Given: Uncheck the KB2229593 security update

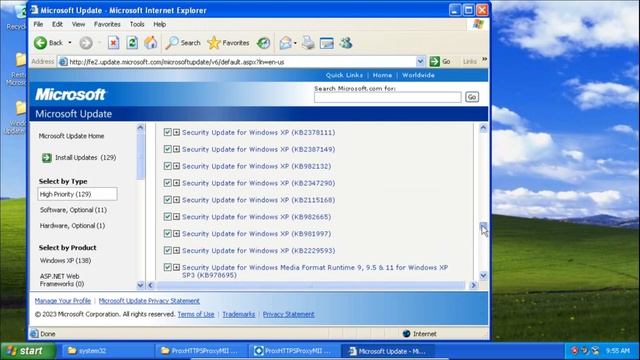Looking at the screenshot, I should pos(167,250).
